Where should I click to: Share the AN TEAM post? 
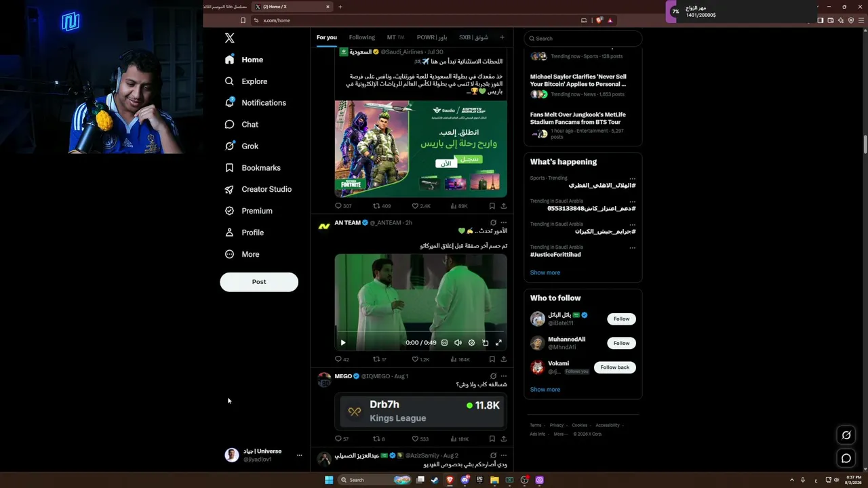tap(503, 359)
